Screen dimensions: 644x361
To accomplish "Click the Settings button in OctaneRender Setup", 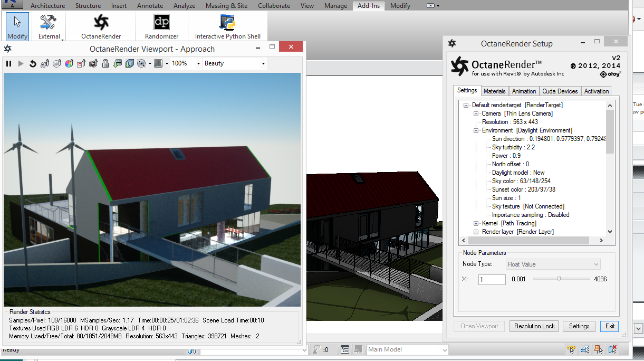I will (579, 326).
